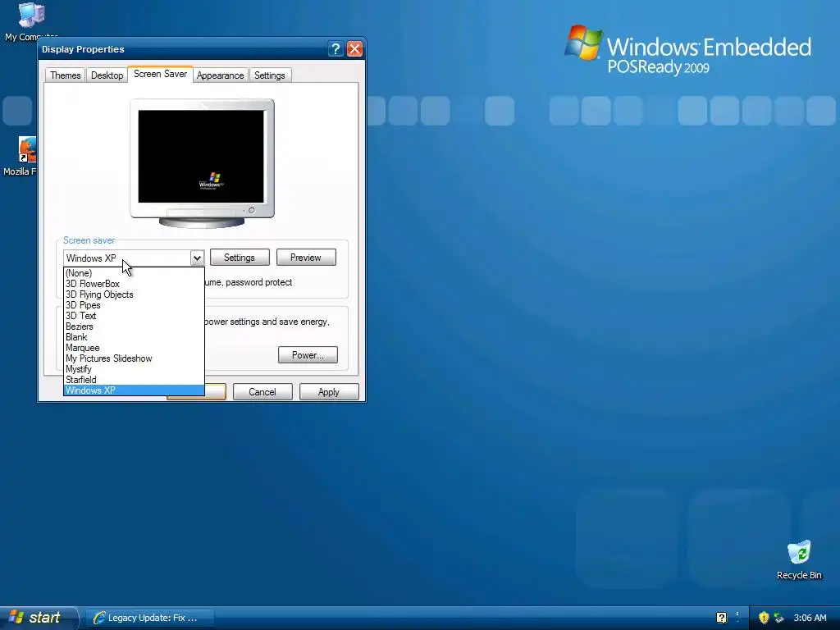840x630 pixels.
Task: Choose 3D Text screen saver
Action: click(x=134, y=316)
